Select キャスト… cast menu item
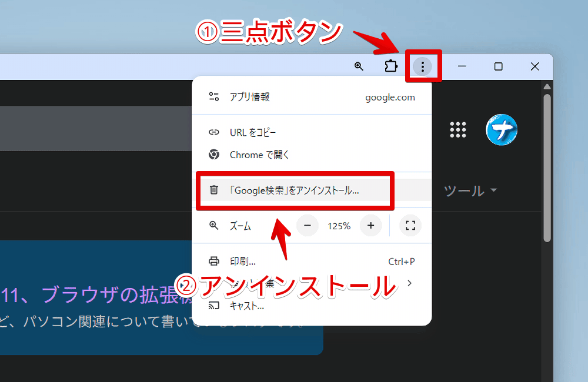Image resolution: width=588 pixels, height=382 pixels. 312,306
